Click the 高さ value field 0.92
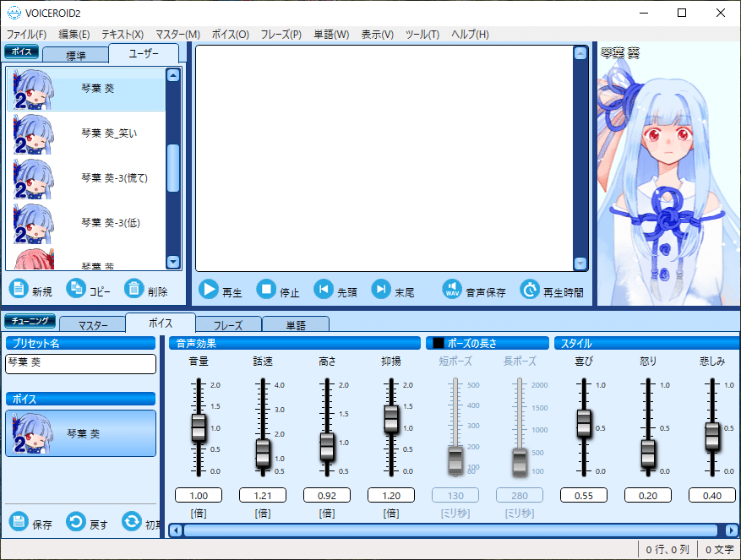This screenshot has height=560, width=741. (327, 495)
